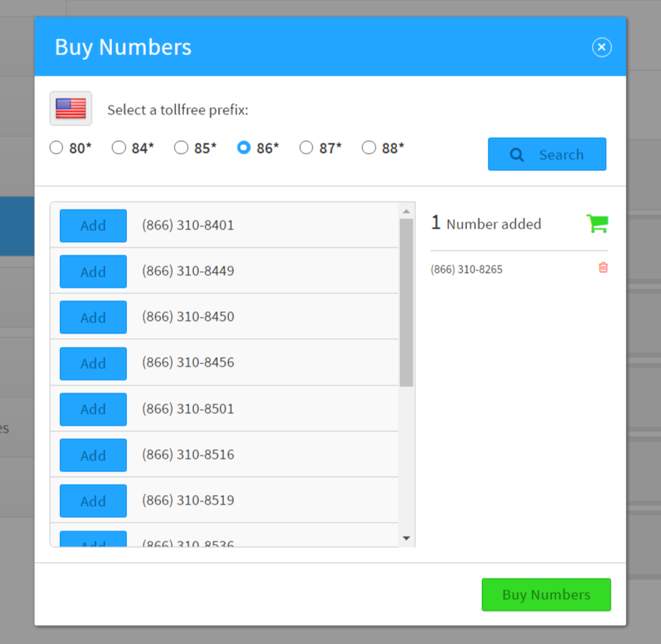Viewport: 661px width, 644px height.
Task: Click the Search label text
Action: point(561,154)
